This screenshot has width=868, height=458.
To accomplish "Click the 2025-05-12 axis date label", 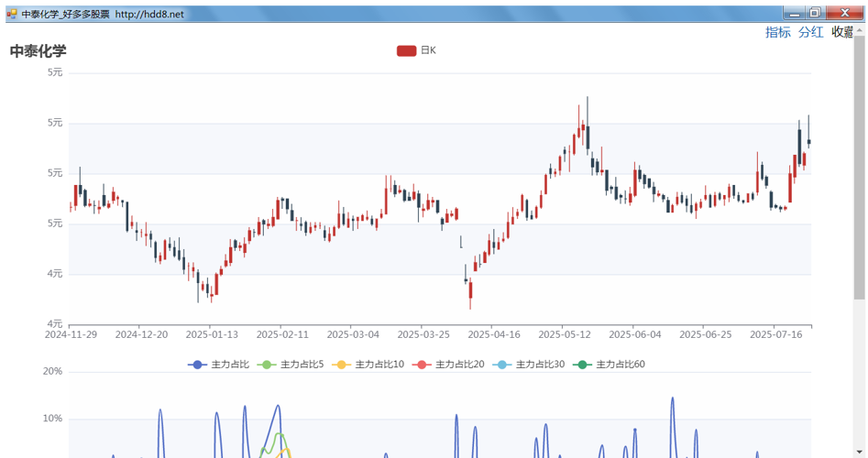I will (x=565, y=334).
